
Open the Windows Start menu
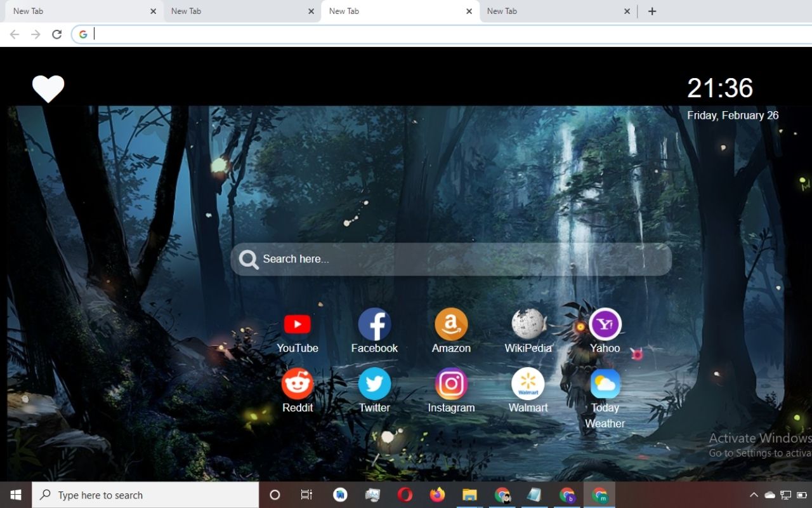point(16,495)
